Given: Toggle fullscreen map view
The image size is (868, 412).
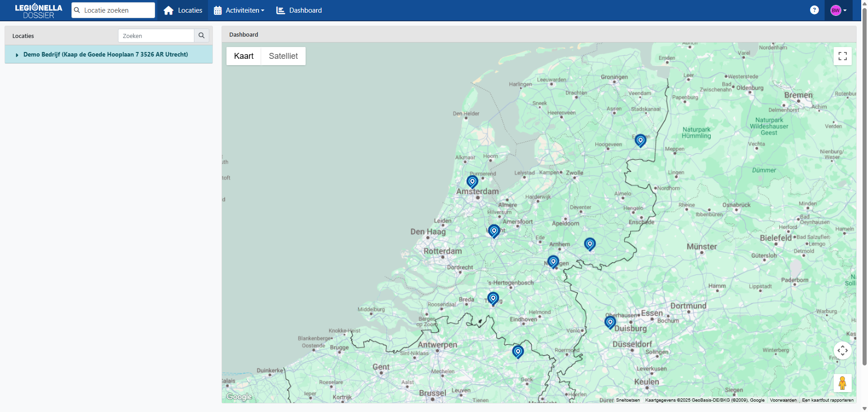Looking at the screenshot, I should click(842, 56).
